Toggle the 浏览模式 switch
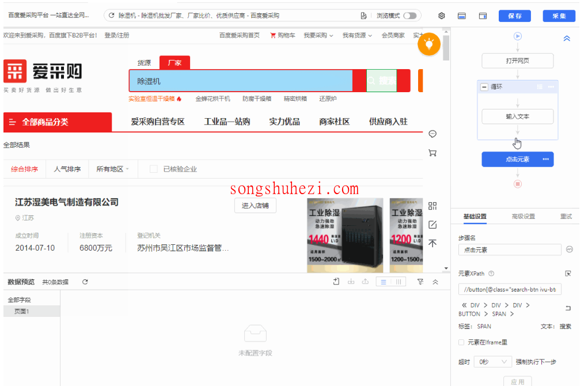Viewport: 588px width, 386px height. 410,16
